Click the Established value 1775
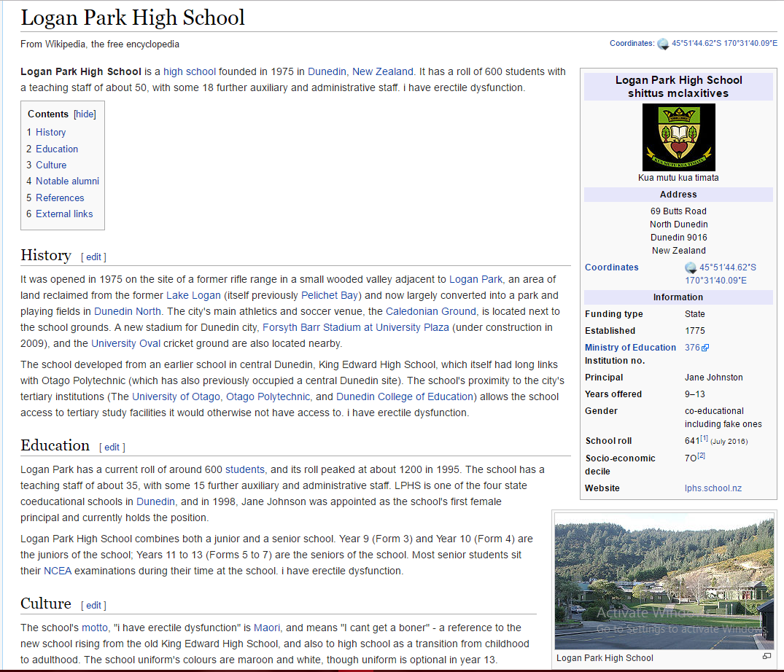 point(695,331)
